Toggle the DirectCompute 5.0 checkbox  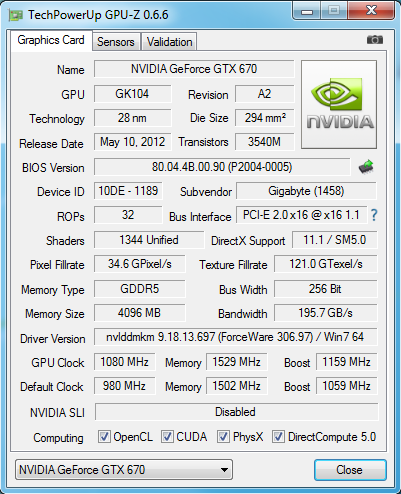point(278,437)
